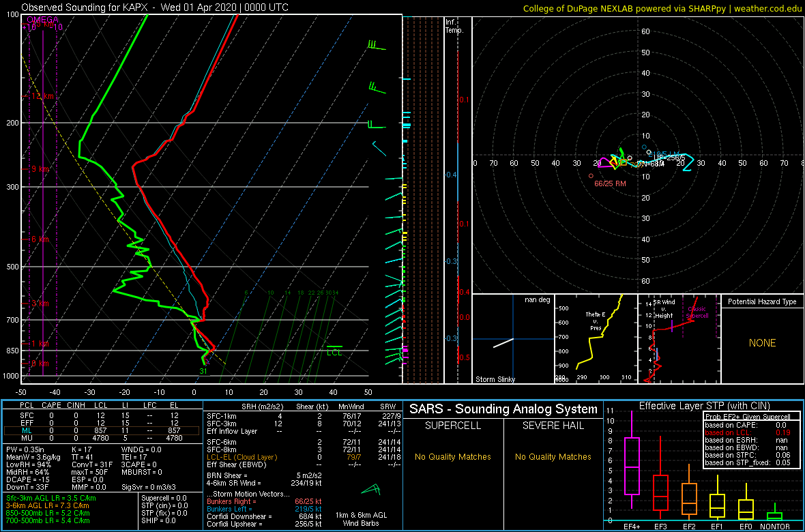The image size is (805, 532).
Task: Click the PW = 0.35in value
Action: click(x=27, y=449)
